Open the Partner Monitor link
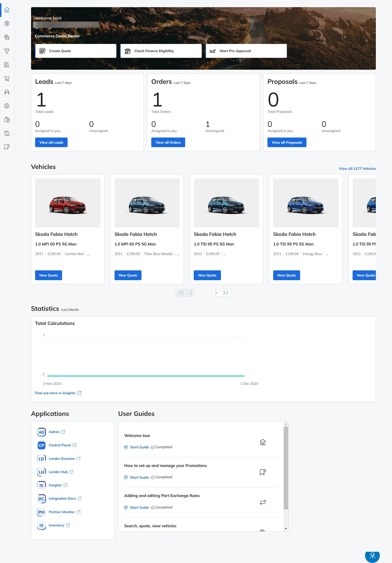 pyautogui.click(x=62, y=512)
